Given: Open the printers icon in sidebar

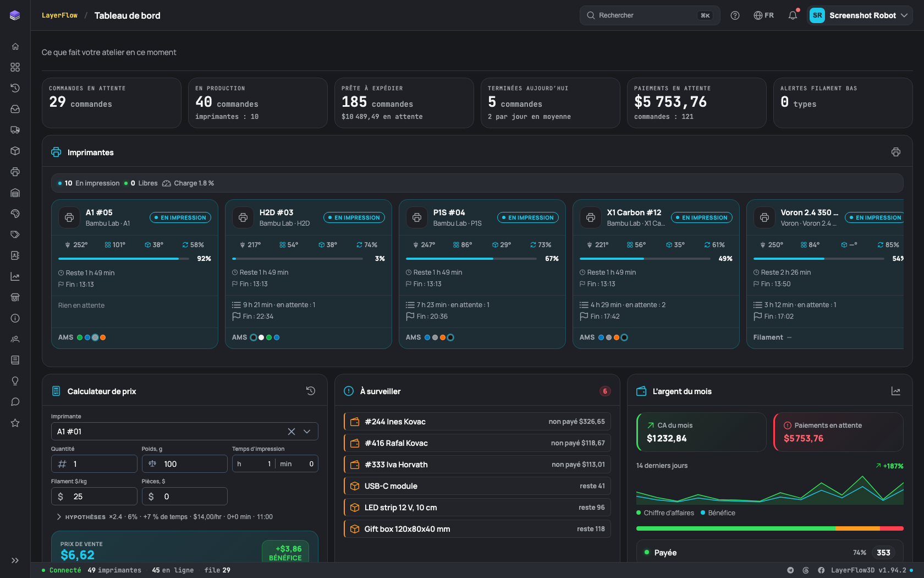Looking at the screenshot, I should click(15, 172).
